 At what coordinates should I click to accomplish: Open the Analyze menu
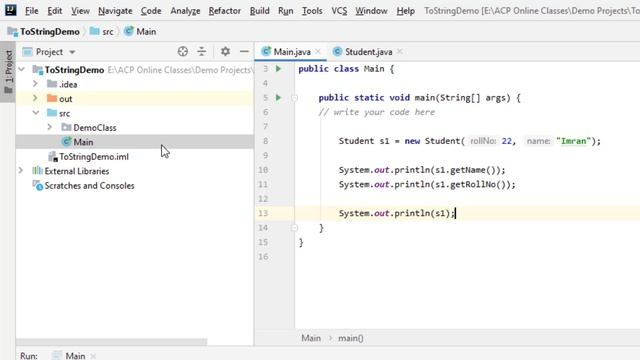click(x=185, y=11)
